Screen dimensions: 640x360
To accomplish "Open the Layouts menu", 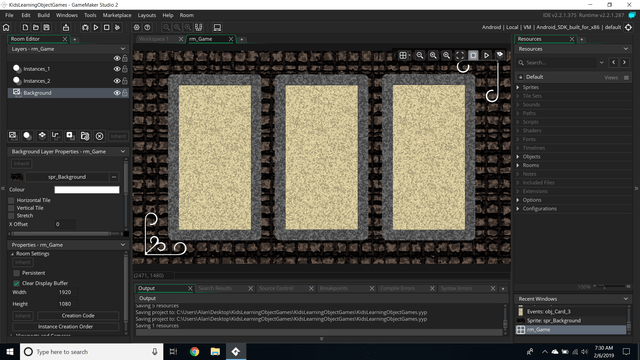I will (x=147, y=15).
